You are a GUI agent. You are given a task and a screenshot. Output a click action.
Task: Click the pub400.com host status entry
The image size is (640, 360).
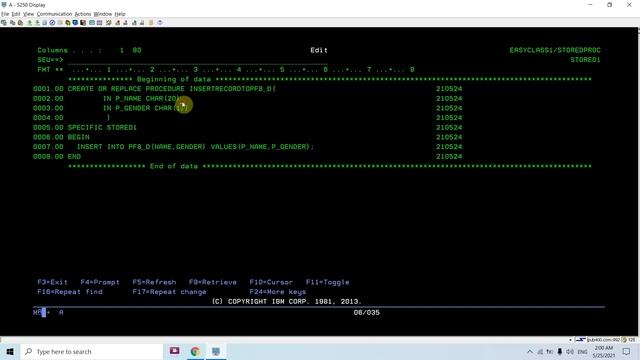click(x=603, y=340)
